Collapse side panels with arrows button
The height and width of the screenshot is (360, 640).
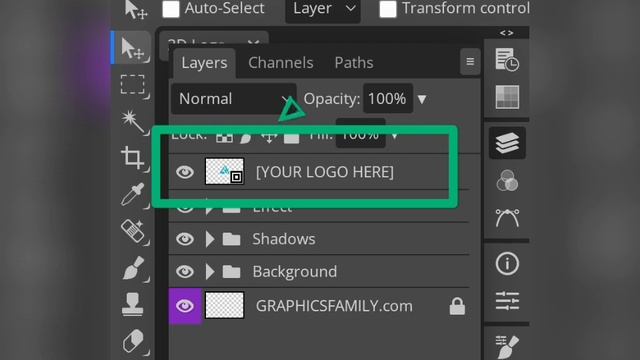(x=507, y=33)
